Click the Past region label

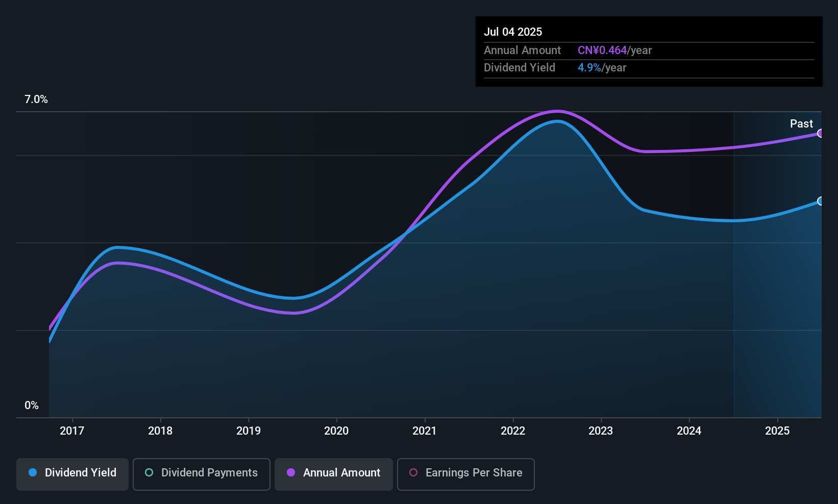click(801, 123)
